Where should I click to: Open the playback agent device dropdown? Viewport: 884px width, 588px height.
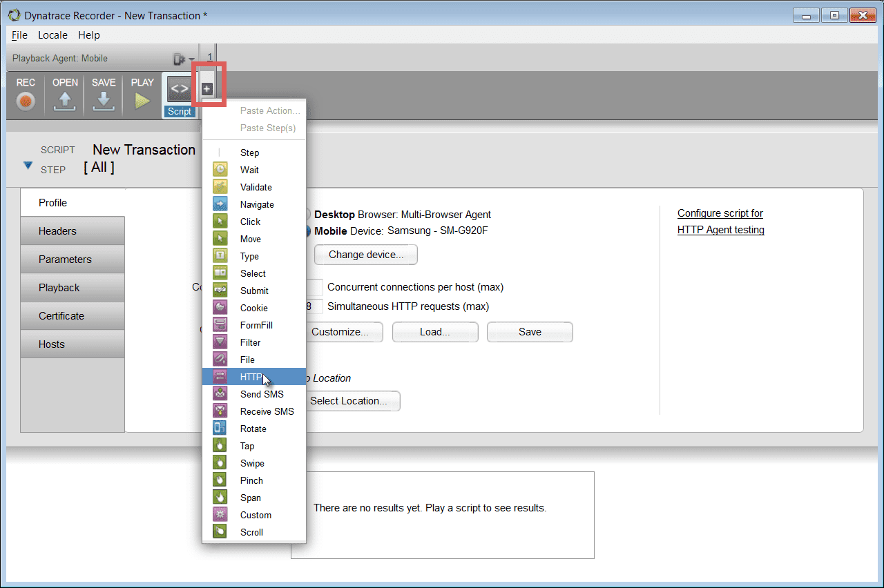pyautogui.click(x=184, y=59)
